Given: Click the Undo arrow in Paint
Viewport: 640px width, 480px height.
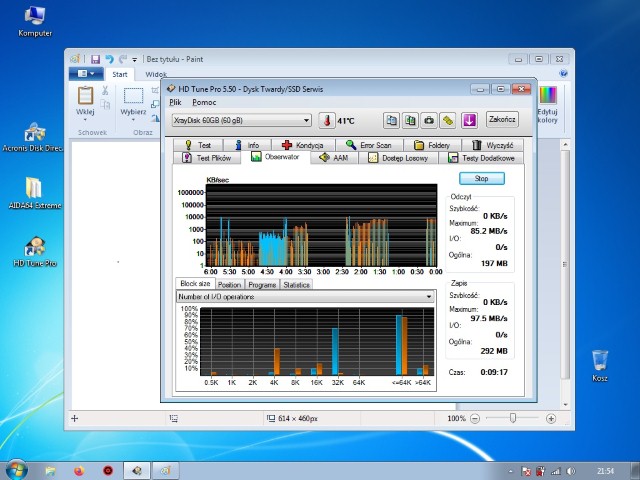Looking at the screenshot, I should click(x=109, y=60).
